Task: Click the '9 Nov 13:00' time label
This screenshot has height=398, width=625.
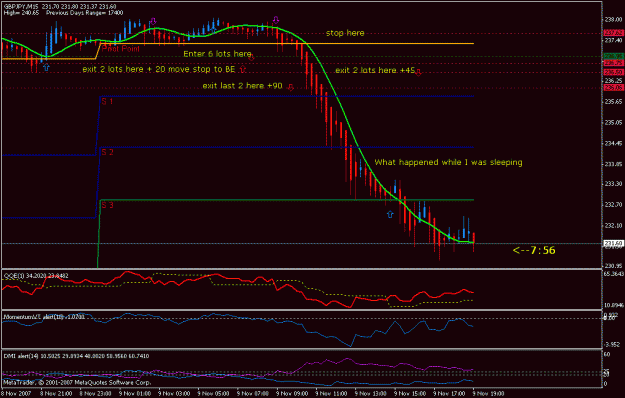Action: 371,394
